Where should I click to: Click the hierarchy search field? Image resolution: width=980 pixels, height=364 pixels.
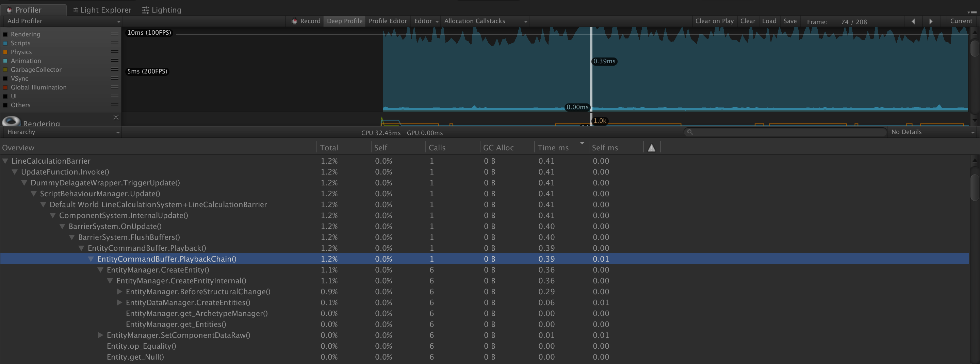[x=786, y=132]
